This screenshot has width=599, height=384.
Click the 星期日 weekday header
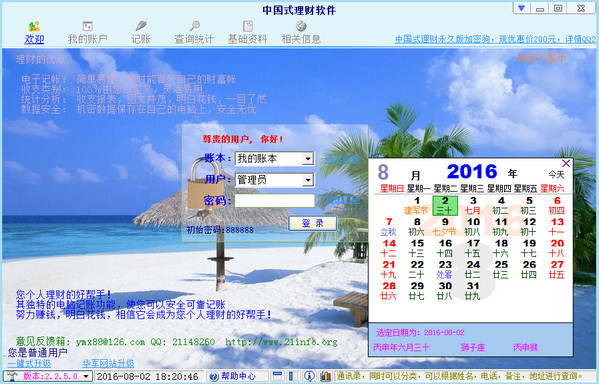click(392, 188)
